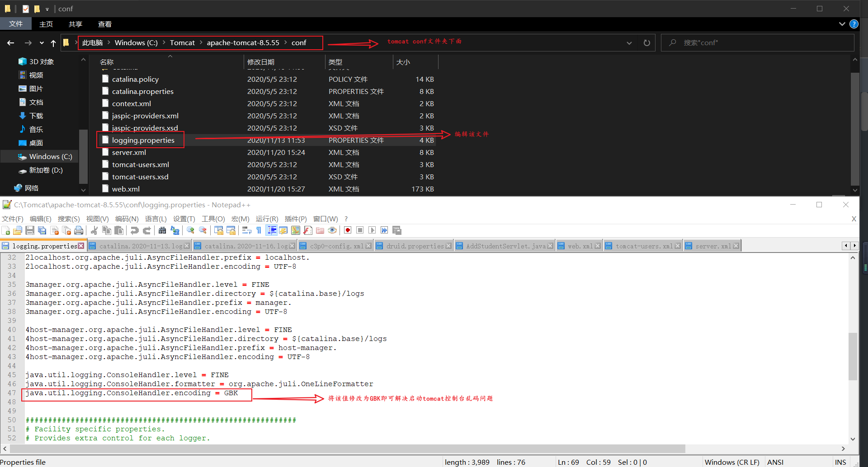
Task: Click the Undo toolbar icon
Action: click(134, 230)
